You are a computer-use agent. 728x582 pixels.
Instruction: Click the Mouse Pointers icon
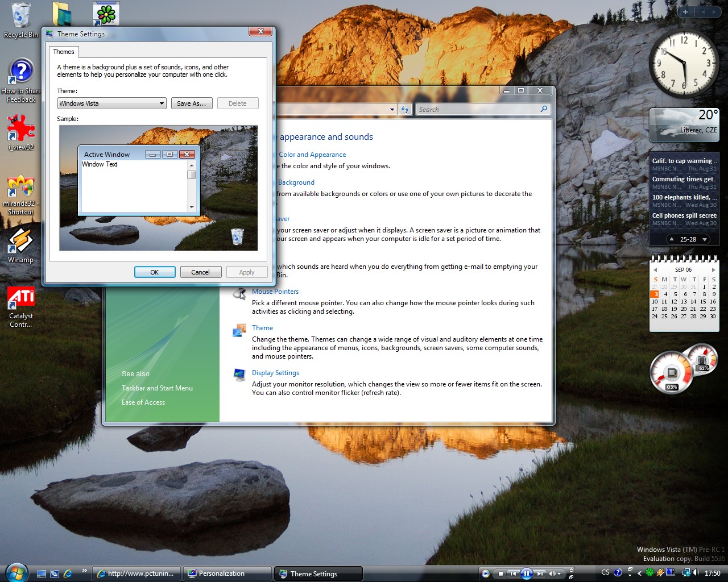pyautogui.click(x=239, y=294)
